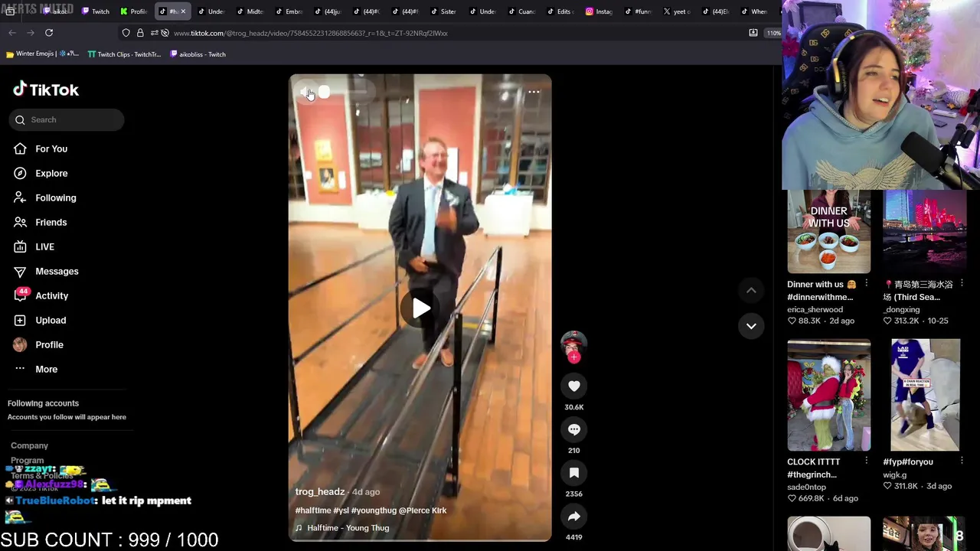Click the #youngthug hashtag

(374, 510)
